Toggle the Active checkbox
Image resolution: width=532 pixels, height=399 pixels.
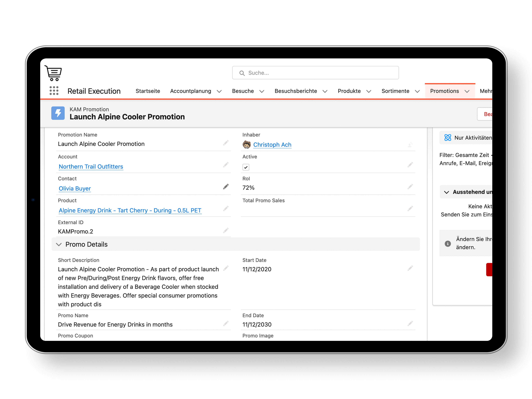[246, 167]
